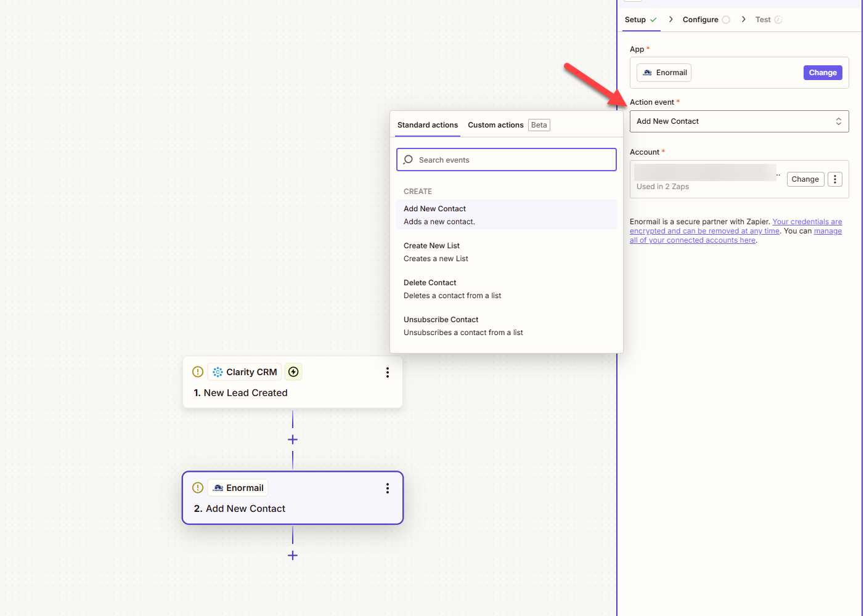Click 'Deletes a contact from a list' text
864x616 pixels.
pyautogui.click(x=452, y=296)
